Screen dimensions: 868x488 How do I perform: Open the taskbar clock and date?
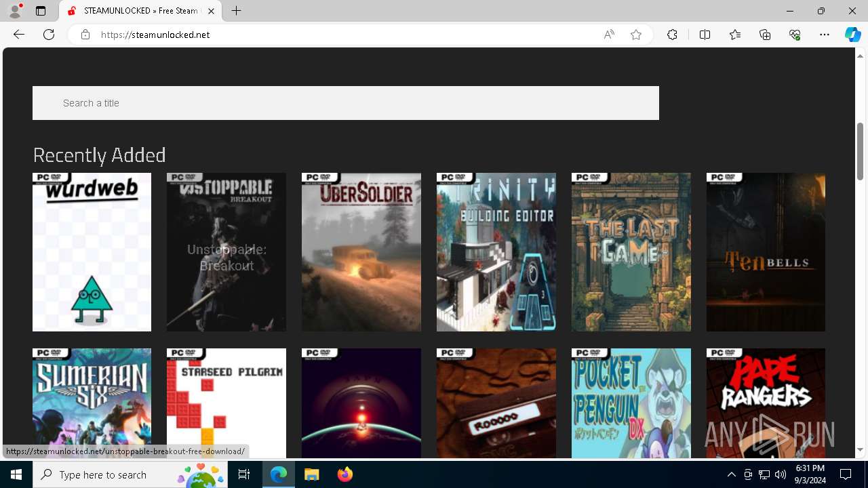[x=810, y=474]
